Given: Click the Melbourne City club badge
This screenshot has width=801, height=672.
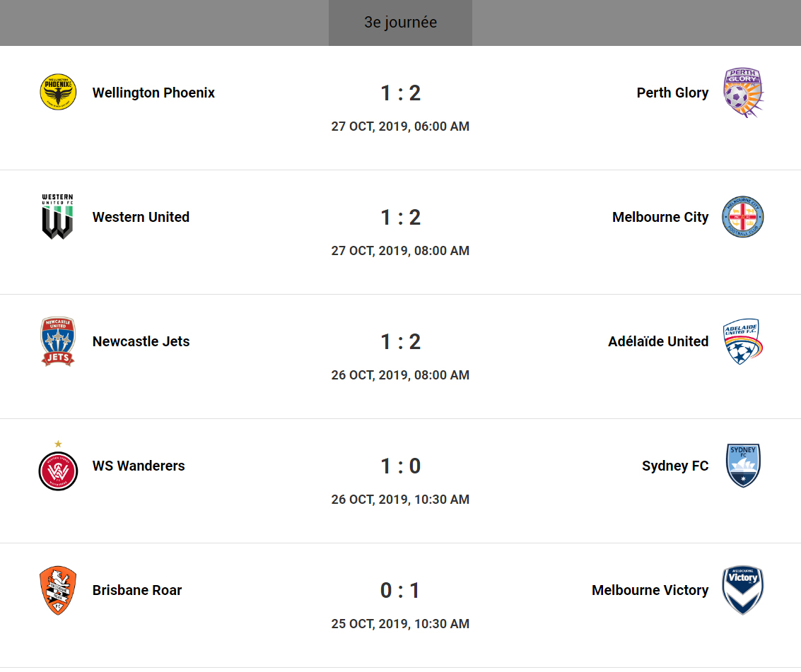Looking at the screenshot, I should coord(743,217).
